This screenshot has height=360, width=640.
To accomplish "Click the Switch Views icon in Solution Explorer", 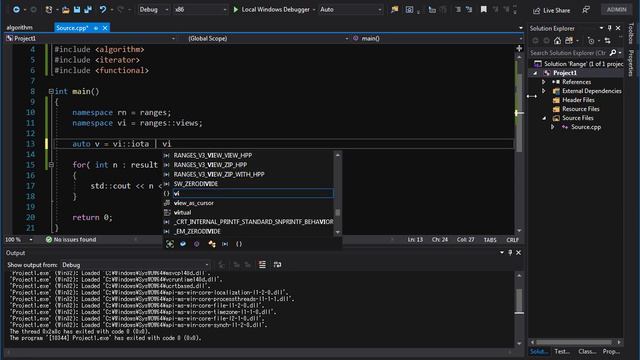I will tap(569, 40).
